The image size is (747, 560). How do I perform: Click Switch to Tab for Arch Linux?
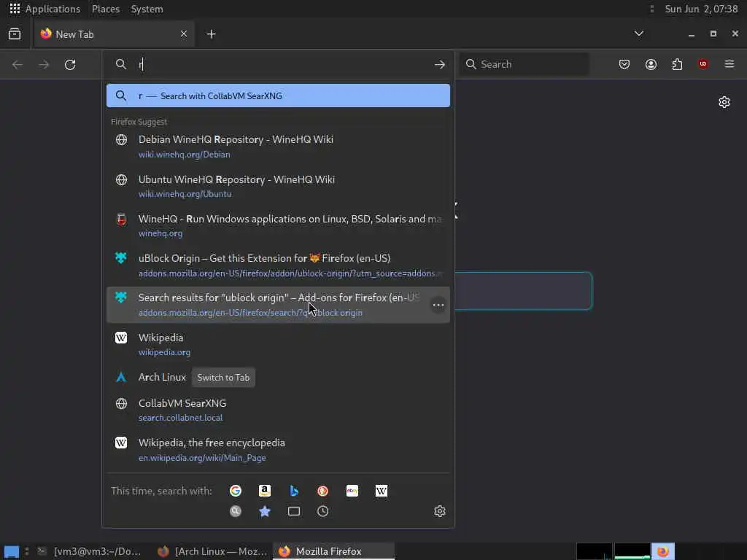[x=223, y=378]
